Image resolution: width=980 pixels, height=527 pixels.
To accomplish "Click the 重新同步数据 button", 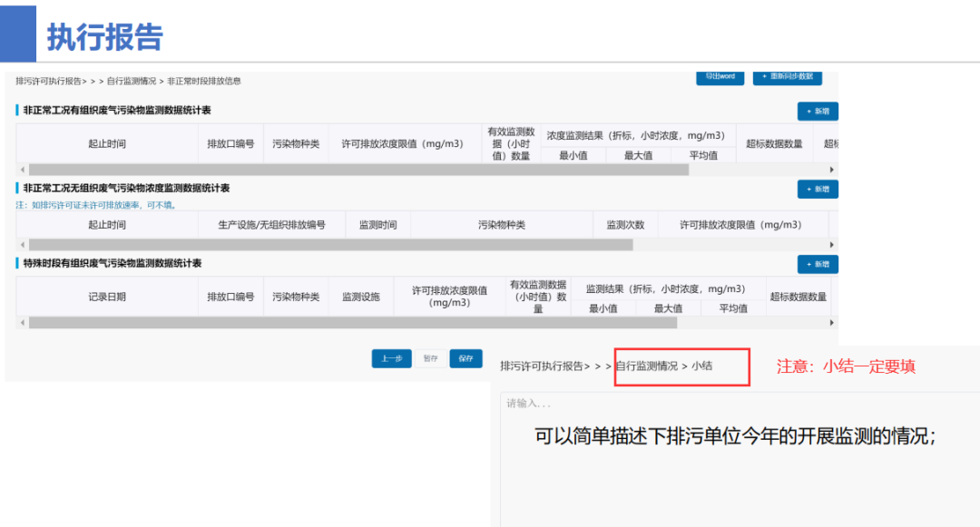I will [x=787, y=78].
